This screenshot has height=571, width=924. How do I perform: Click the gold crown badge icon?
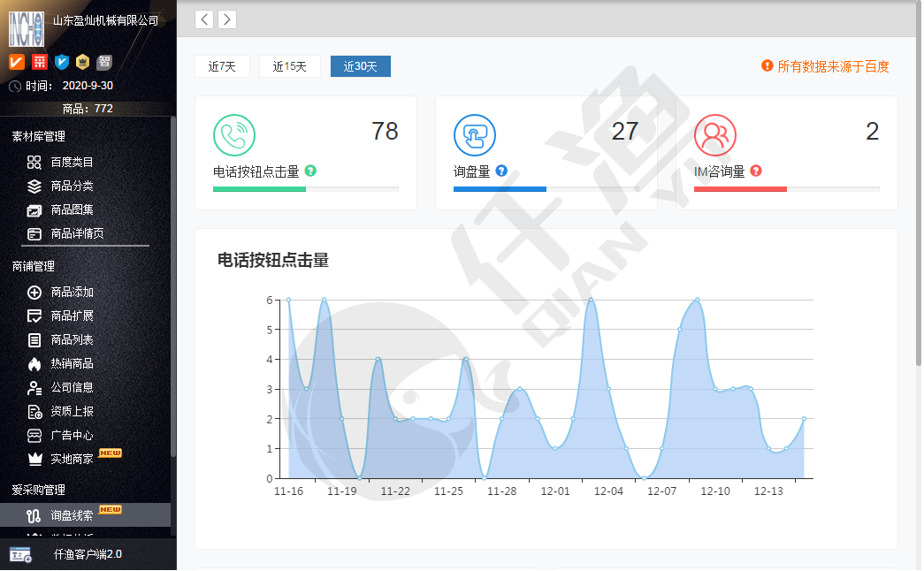click(x=83, y=62)
